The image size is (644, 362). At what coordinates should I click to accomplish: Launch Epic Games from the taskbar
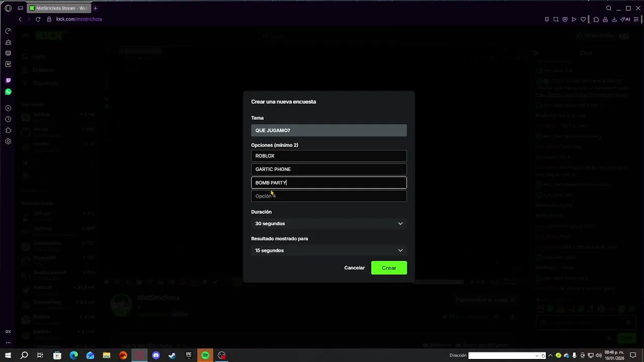(189, 355)
